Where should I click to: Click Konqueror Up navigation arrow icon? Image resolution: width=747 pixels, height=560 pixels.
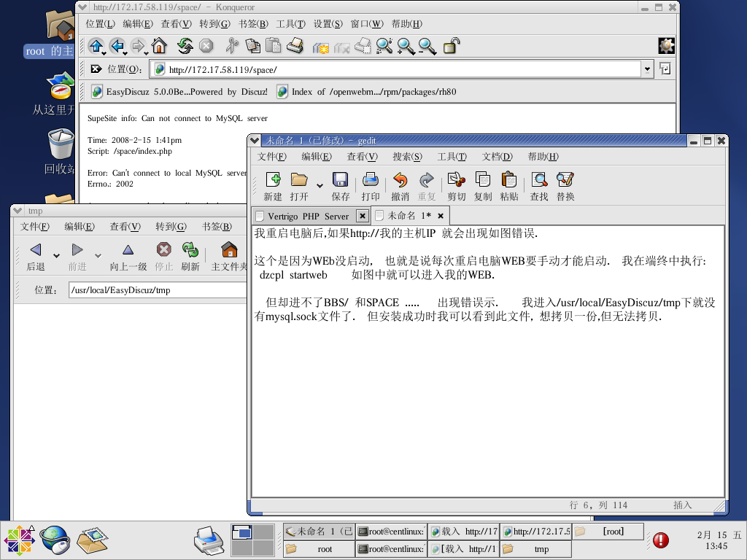point(96,46)
